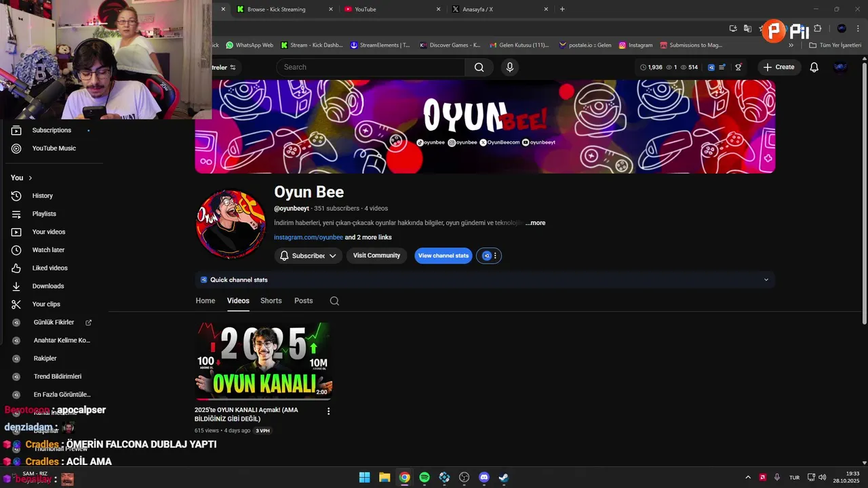The height and width of the screenshot is (488, 868).
Task: Show hidden bookmarks overflow chevron
Action: pos(791,45)
